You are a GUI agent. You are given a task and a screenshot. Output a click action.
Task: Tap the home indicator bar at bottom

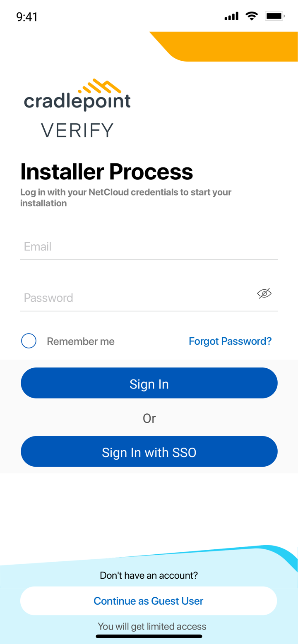point(149,637)
